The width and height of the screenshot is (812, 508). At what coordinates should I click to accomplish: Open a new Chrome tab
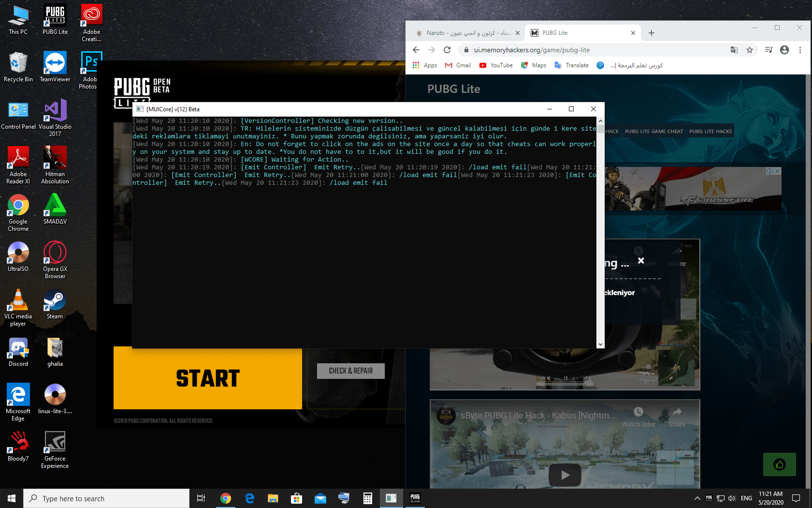coord(652,33)
